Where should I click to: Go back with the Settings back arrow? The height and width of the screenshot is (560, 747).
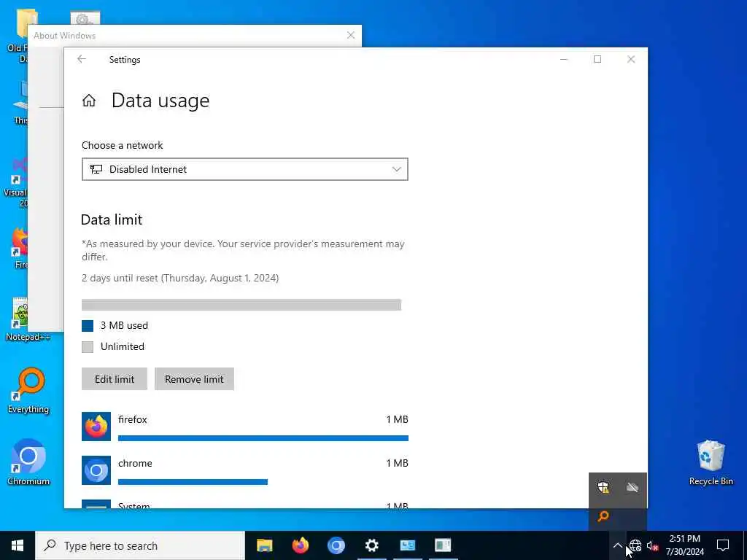point(82,59)
